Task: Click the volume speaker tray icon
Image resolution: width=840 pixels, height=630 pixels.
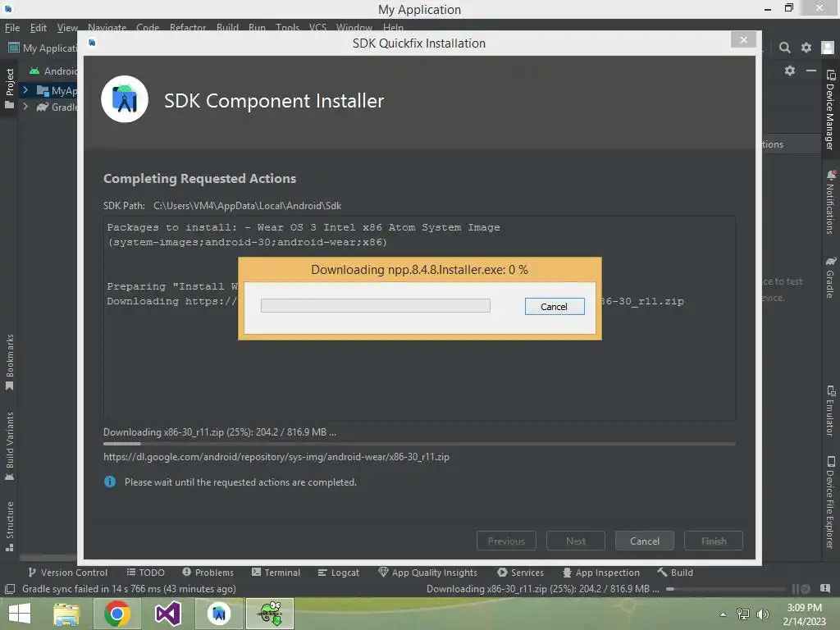Action: point(763,614)
